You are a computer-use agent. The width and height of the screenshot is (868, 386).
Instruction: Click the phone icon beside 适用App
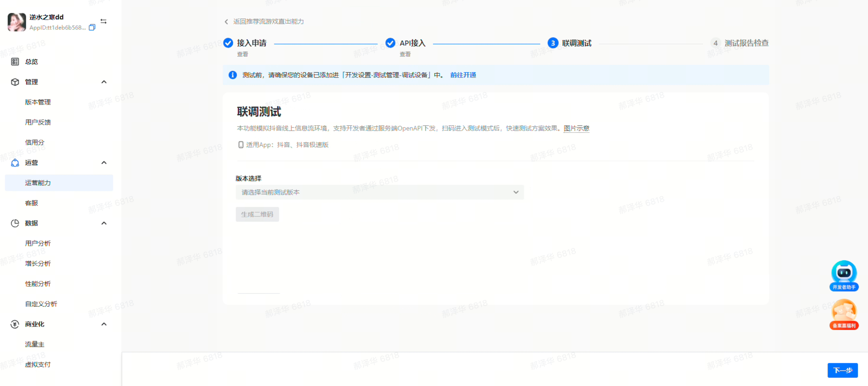tap(241, 145)
